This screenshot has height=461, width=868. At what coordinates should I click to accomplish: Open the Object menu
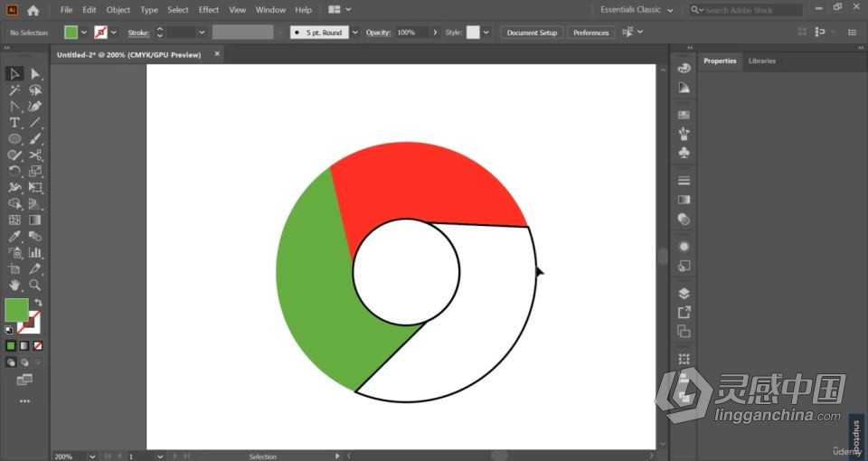[118, 10]
